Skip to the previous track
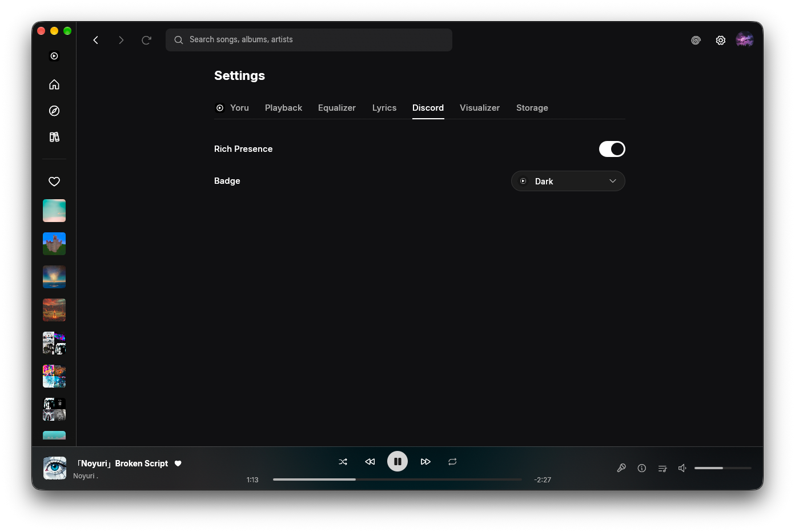The width and height of the screenshot is (795, 532). 370,462
